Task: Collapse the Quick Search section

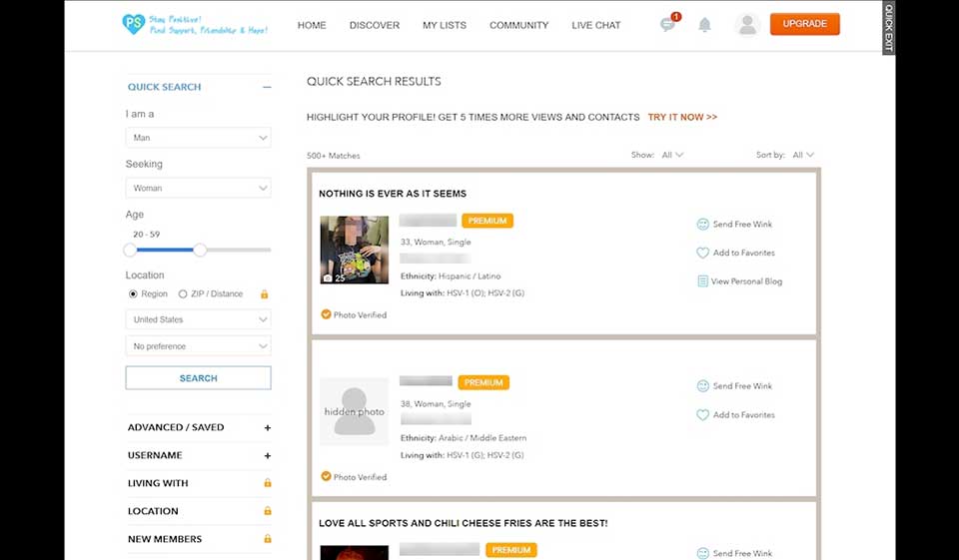Action: pyautogui.click(x=267, y=87)
